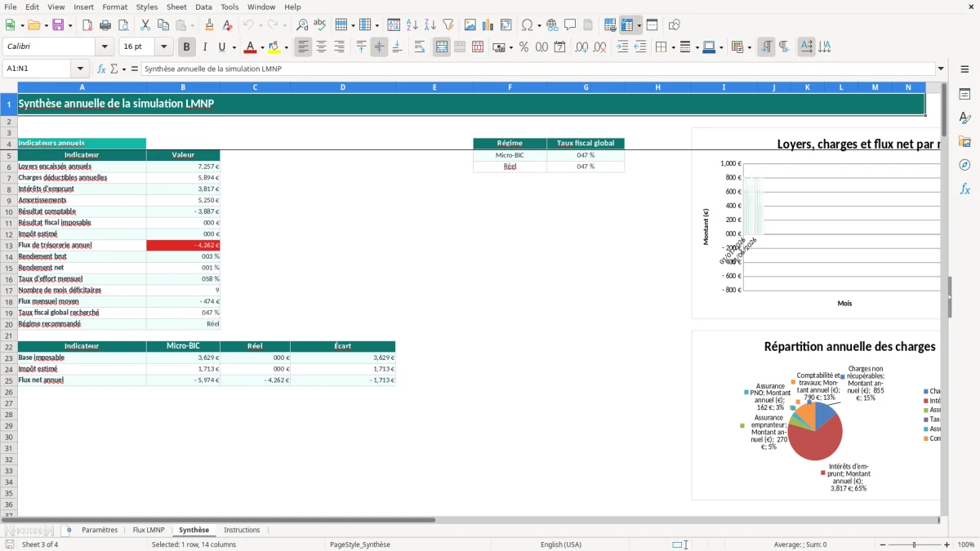Open the underline style dropdown arrow
Image resolution: width=980 pixels, height=551 pixels.
pos(234,47)
